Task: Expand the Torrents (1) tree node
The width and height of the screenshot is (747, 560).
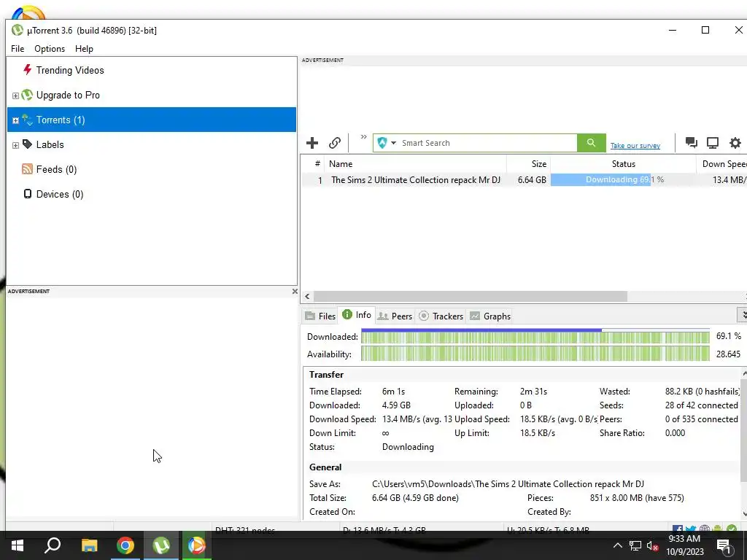Action: coord(15,120)
